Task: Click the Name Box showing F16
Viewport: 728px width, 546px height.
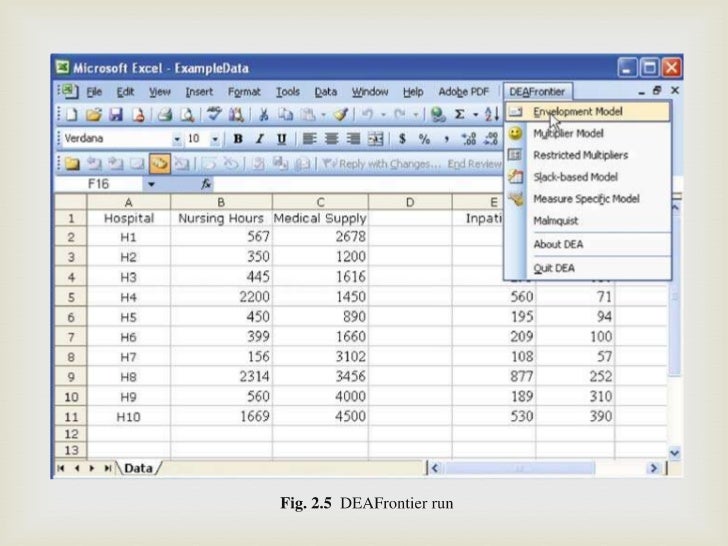Action: [99, 184]
